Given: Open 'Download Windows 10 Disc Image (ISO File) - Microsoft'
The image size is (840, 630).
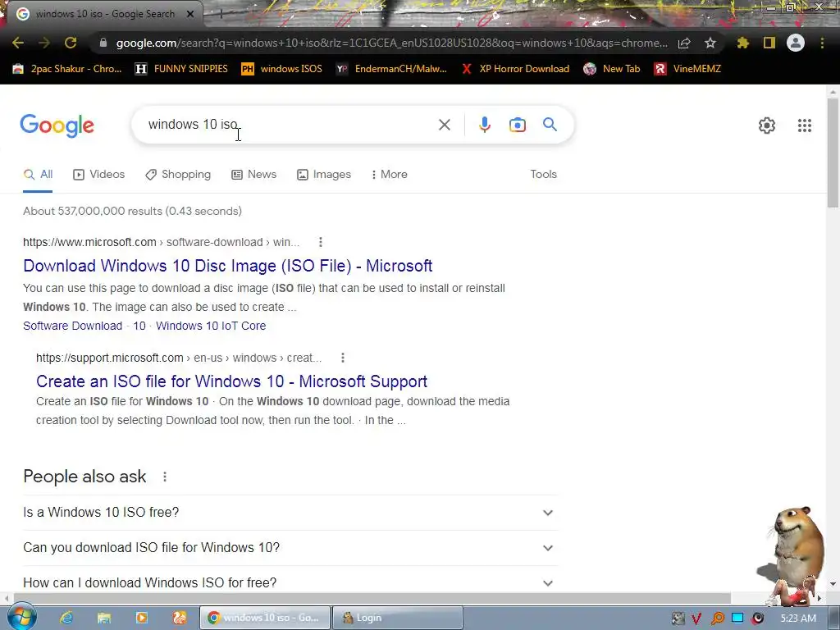Looking at the screenshot, I should (x=228, y=266).
